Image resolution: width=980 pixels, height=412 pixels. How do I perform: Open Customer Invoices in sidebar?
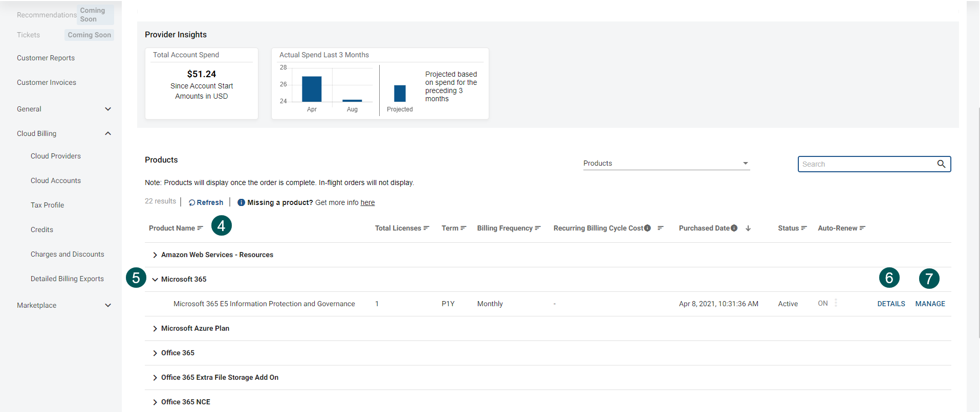(x=47, y=82)
